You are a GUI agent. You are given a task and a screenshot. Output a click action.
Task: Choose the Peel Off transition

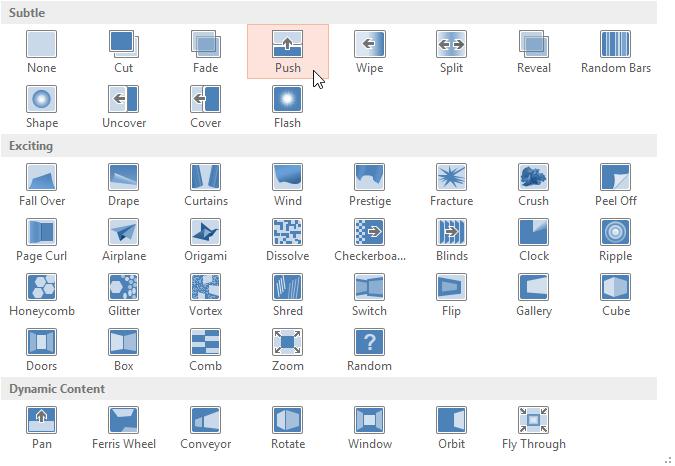click(616, 185)
